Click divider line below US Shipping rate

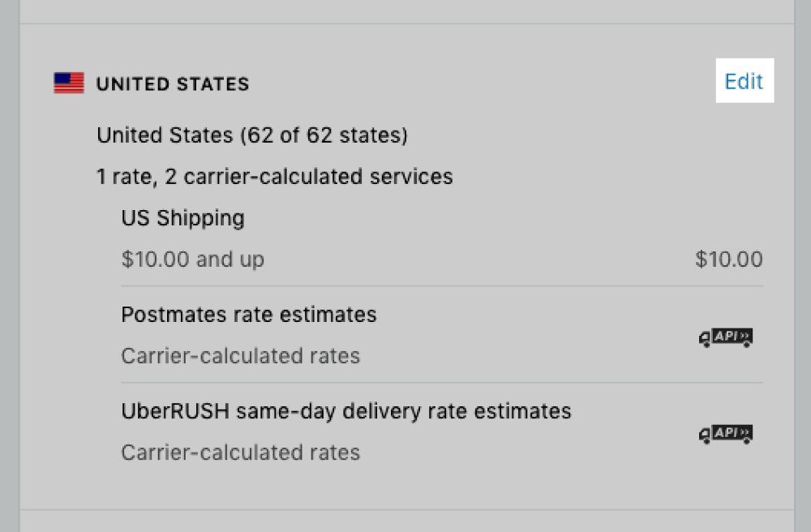[442, 286]
